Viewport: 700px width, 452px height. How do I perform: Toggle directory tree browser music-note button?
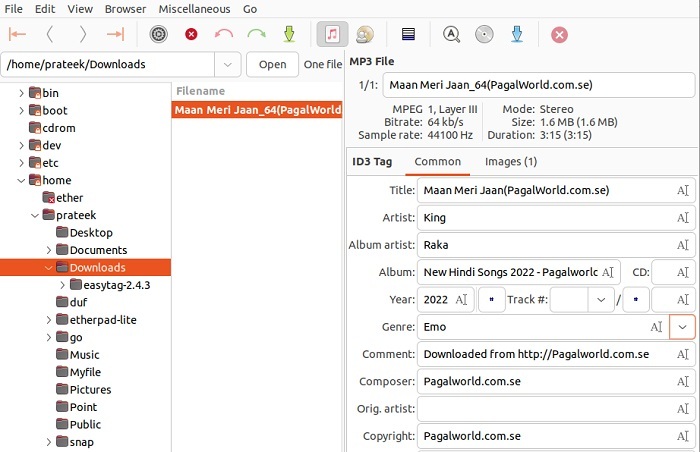pyautogui.click(x=332, y=34)
